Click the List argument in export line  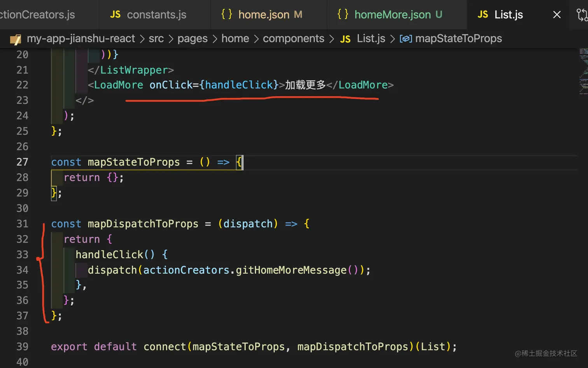(x=433, y=347)
